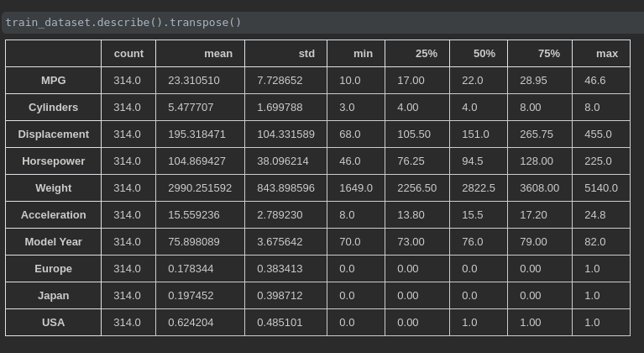This screenshot has height=353, width=644.
Task: Click the Weight mean value 2990.251592
Action: click(200, 188)
